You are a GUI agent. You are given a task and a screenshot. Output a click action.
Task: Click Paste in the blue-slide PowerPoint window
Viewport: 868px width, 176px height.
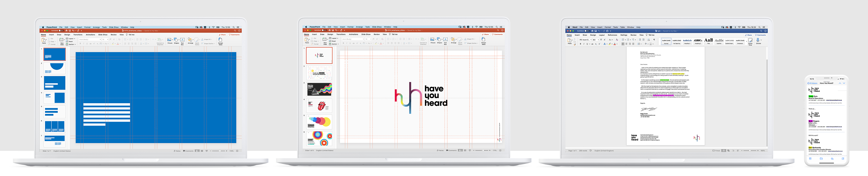44,41
